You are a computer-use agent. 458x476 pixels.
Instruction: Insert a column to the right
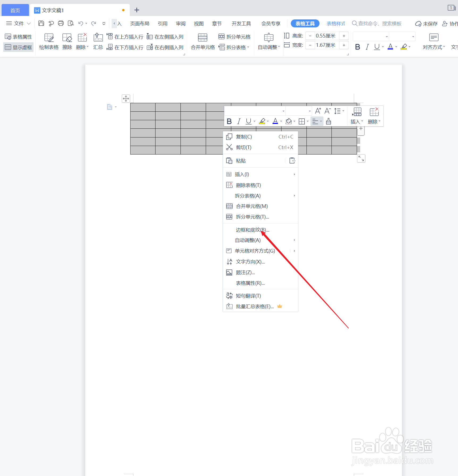click(x=165, y=47)
